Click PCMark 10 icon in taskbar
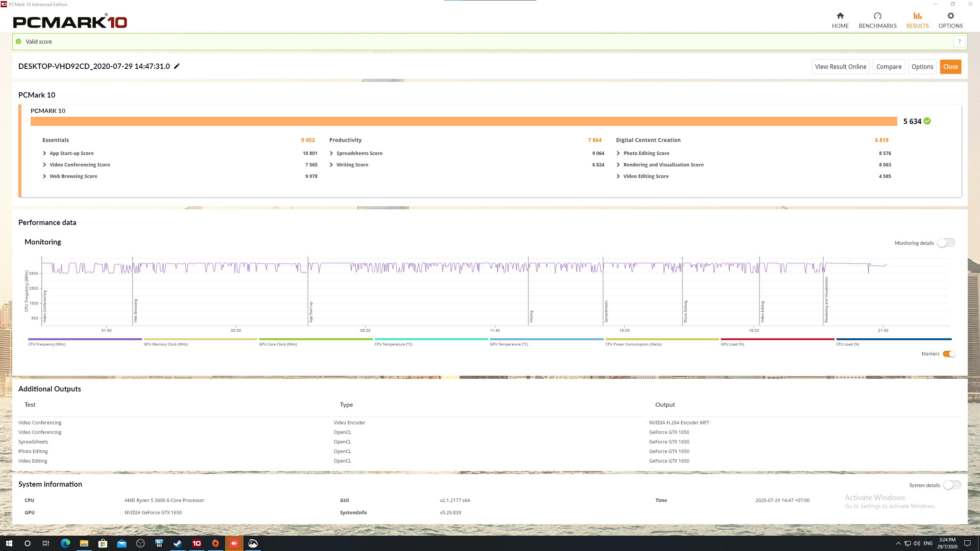The height and width of the screenshot is (551, 980). click(x=196, y=543)
